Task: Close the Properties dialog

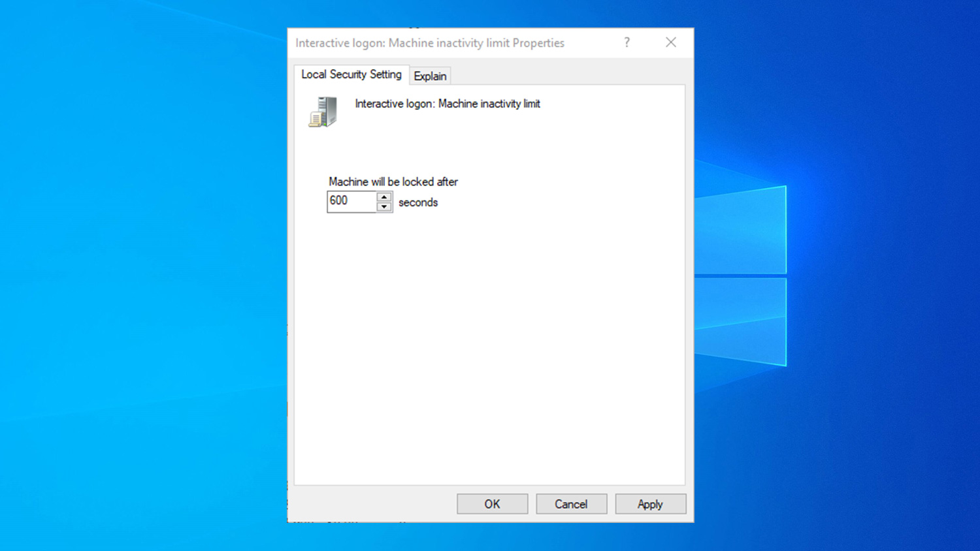Action: (670, 42)
